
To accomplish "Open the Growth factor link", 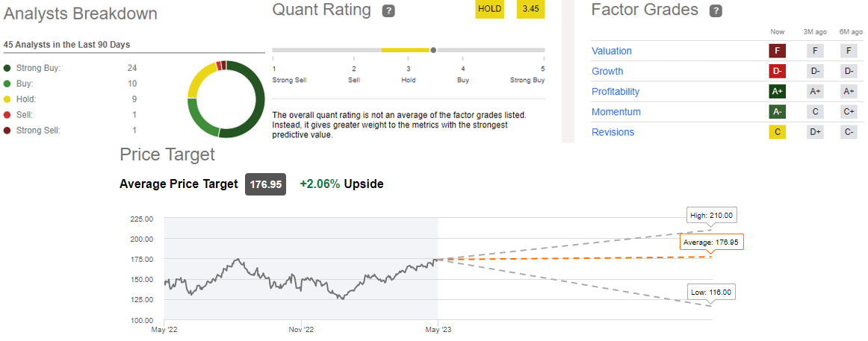I will click(607, 72).
